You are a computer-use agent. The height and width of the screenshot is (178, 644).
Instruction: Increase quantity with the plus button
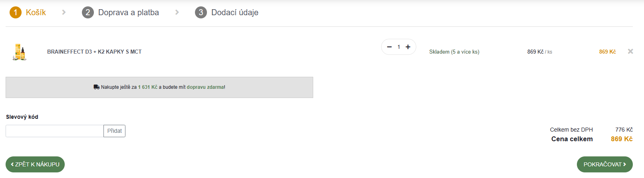click(x=408, y=47)
